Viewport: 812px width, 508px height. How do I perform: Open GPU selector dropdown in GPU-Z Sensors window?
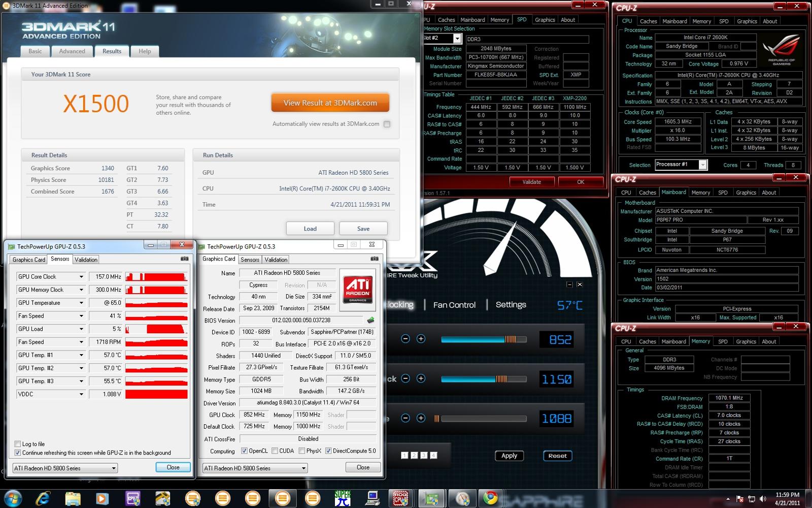(x=65, y=468)
